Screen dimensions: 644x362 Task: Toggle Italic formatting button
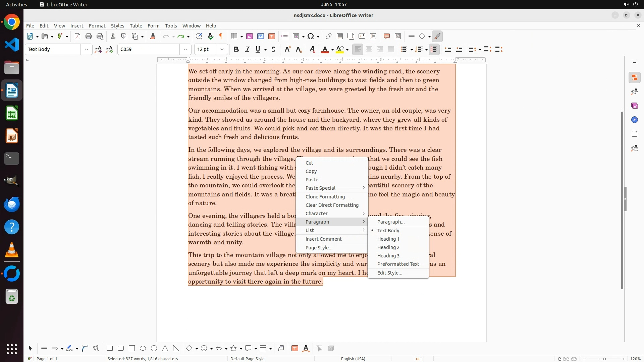point(248,49)
